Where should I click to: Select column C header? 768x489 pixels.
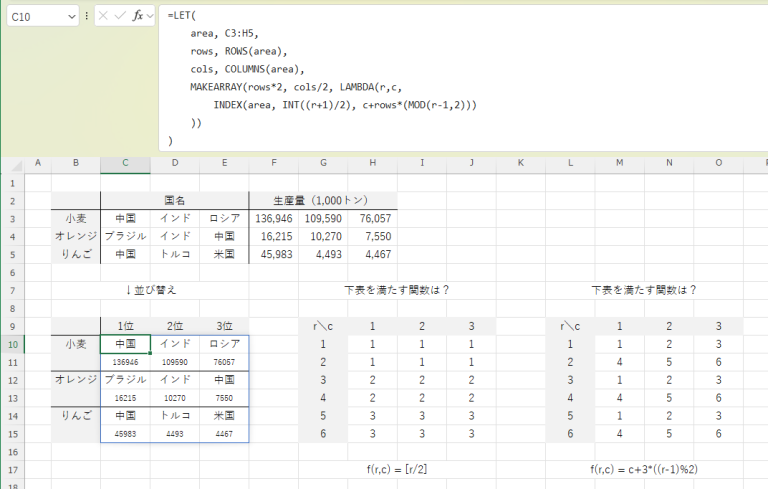pyautogui.click(x=125, y=163)
